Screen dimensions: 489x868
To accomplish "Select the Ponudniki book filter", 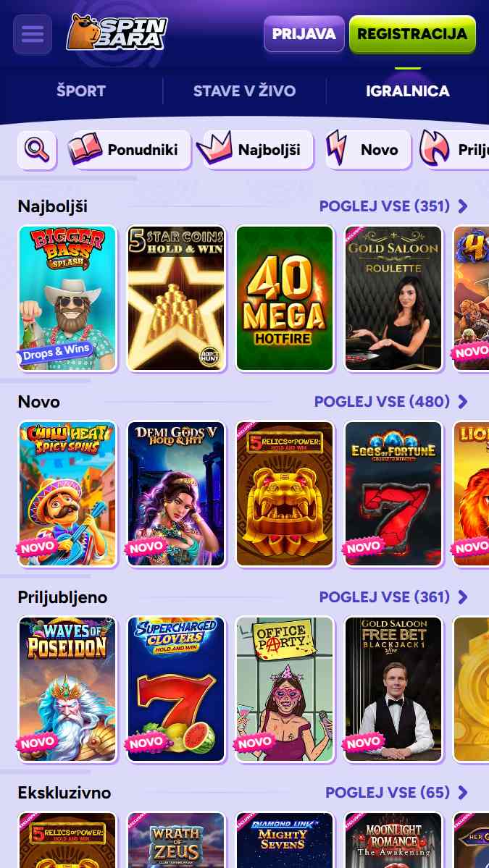I will (128, 150).
